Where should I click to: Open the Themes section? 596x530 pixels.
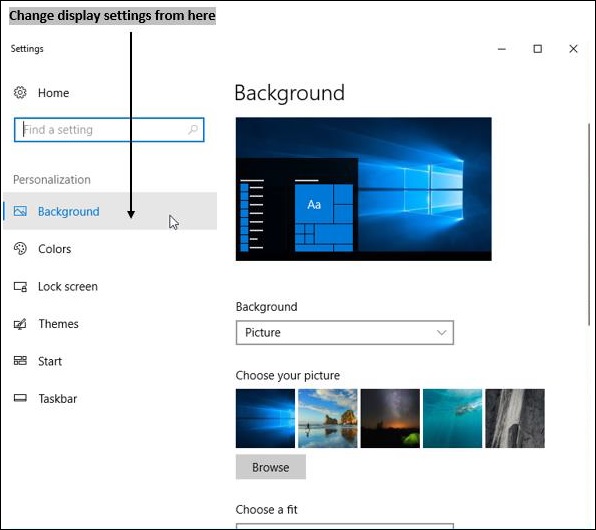(x=58, y=324)
